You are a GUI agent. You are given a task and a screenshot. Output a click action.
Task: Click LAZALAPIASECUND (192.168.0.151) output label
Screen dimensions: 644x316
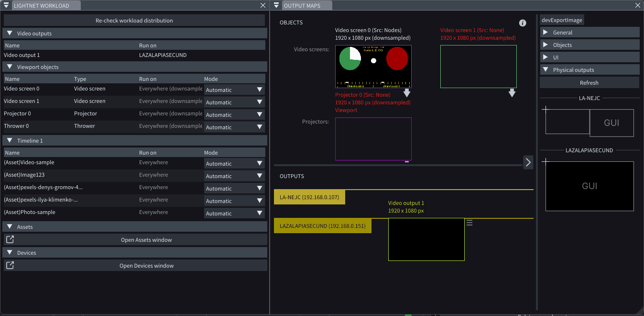(x=323, y=226)
